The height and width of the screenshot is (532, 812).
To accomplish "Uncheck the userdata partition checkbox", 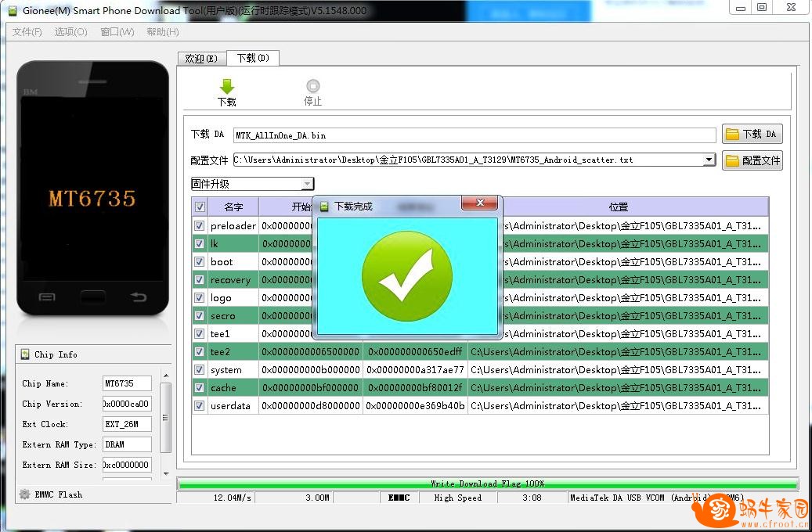I will [200, 406].
